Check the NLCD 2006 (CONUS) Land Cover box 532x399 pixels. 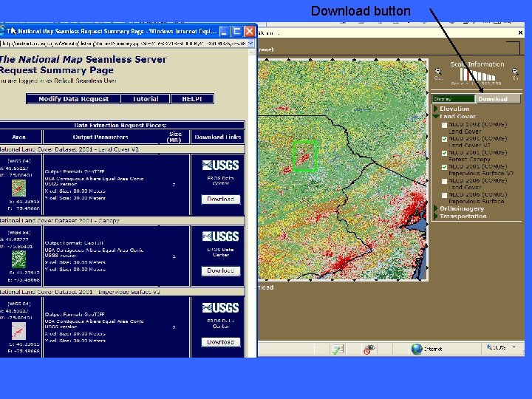444,182
